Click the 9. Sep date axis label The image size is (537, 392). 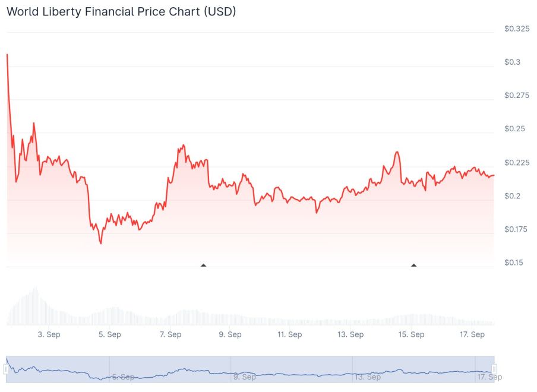(x=230, y=334)
